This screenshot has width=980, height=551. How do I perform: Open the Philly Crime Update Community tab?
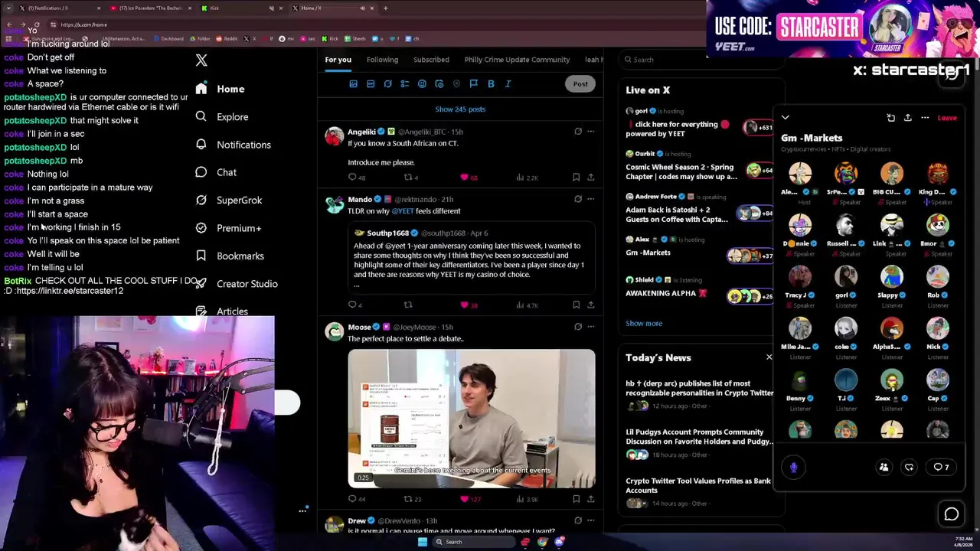tap(517, 60)
